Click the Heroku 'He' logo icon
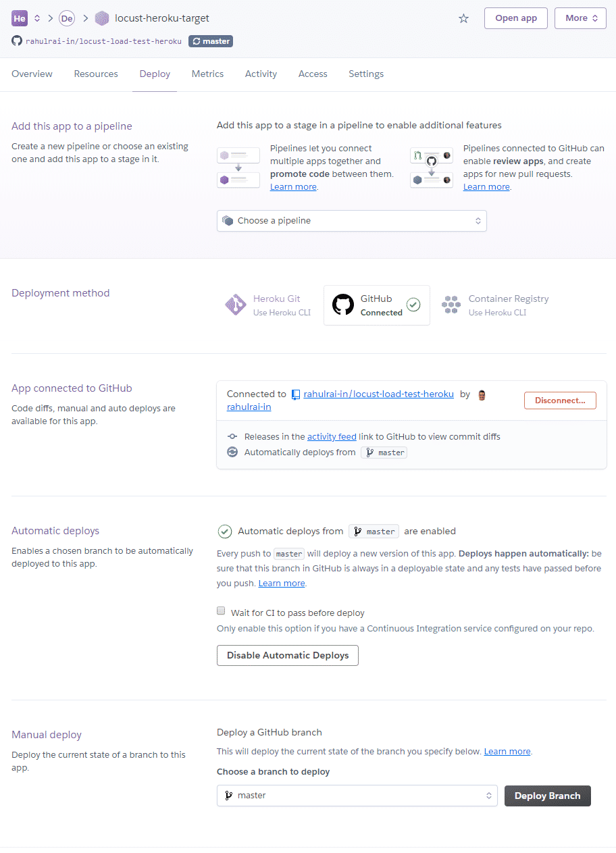Viewport: 616px width, 853px height. 20,18
